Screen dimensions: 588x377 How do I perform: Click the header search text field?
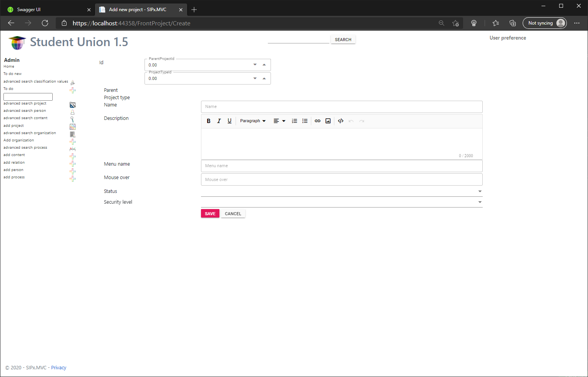point(299,40)
